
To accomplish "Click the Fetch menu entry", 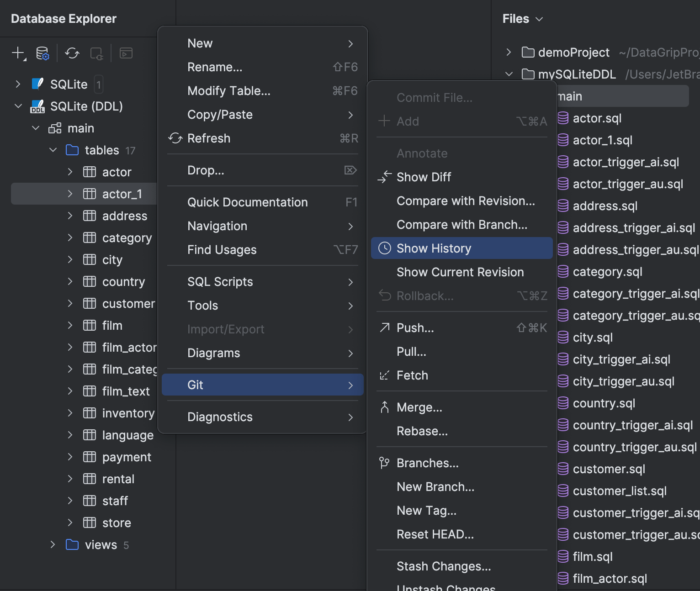I will (412, 375).
